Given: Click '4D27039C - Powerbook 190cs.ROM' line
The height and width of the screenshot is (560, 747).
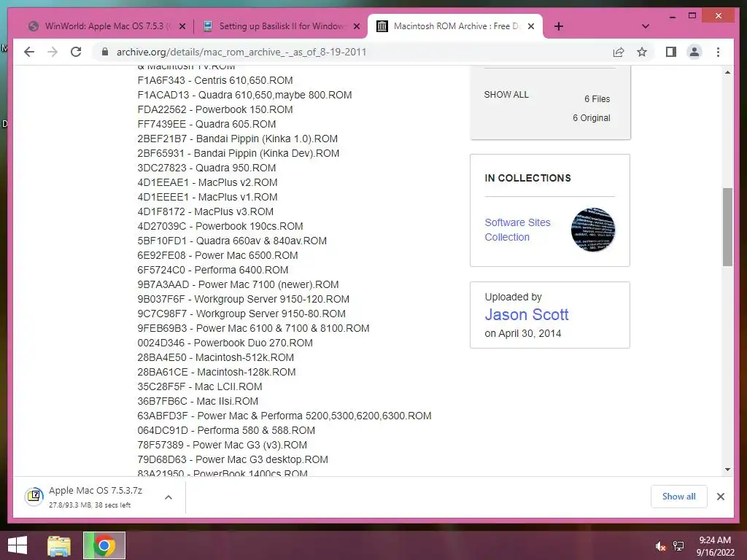Looking at the screenshot, I should [220, 226].
